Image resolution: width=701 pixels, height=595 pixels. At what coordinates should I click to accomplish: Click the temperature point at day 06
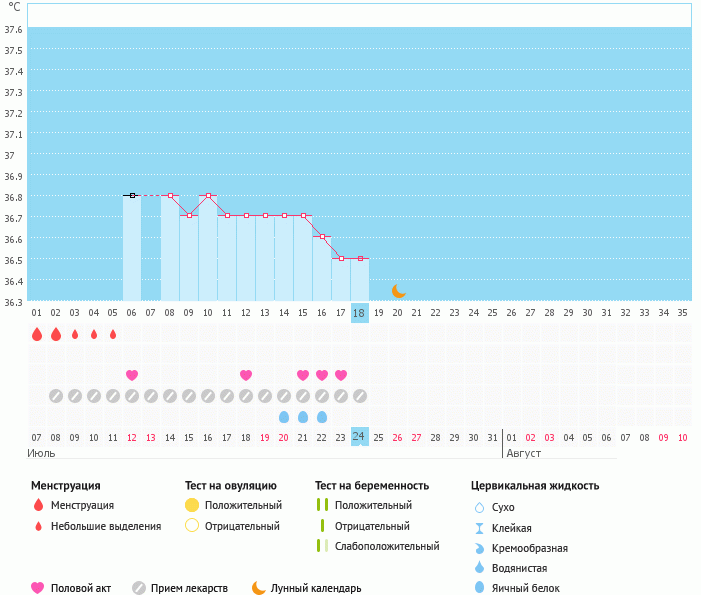point(132,196)
